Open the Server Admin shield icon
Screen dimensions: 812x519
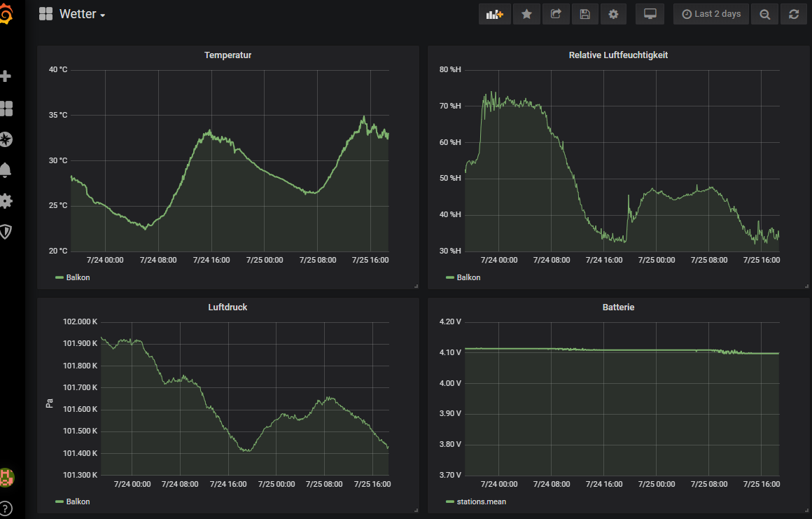click(x=6, y=232)
